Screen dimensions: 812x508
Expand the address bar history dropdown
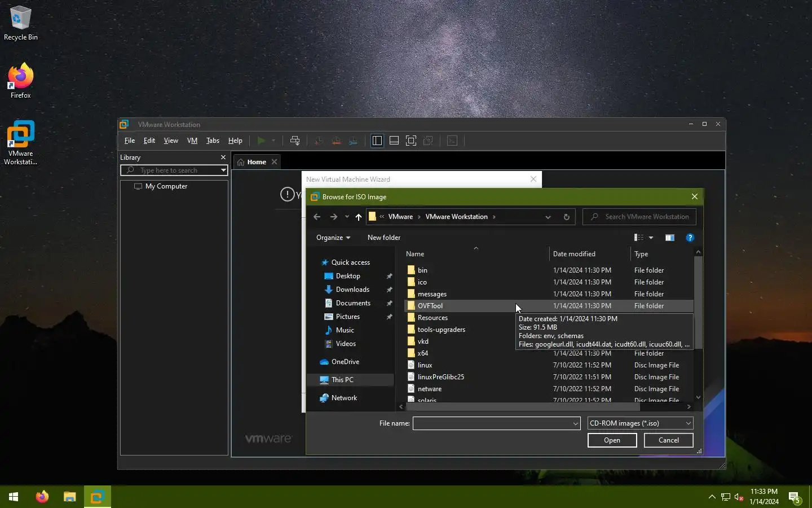548,217
